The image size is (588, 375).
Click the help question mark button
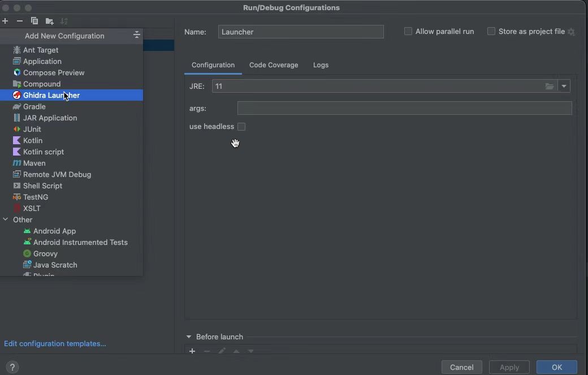click(x=12, y=367)
